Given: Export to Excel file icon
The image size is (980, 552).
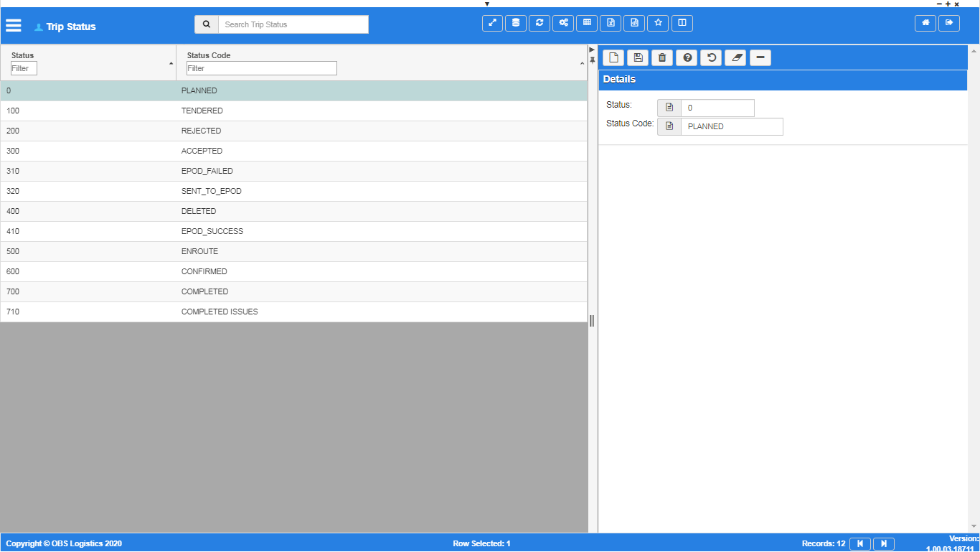Looking at the screenshot, I should 611,23.
